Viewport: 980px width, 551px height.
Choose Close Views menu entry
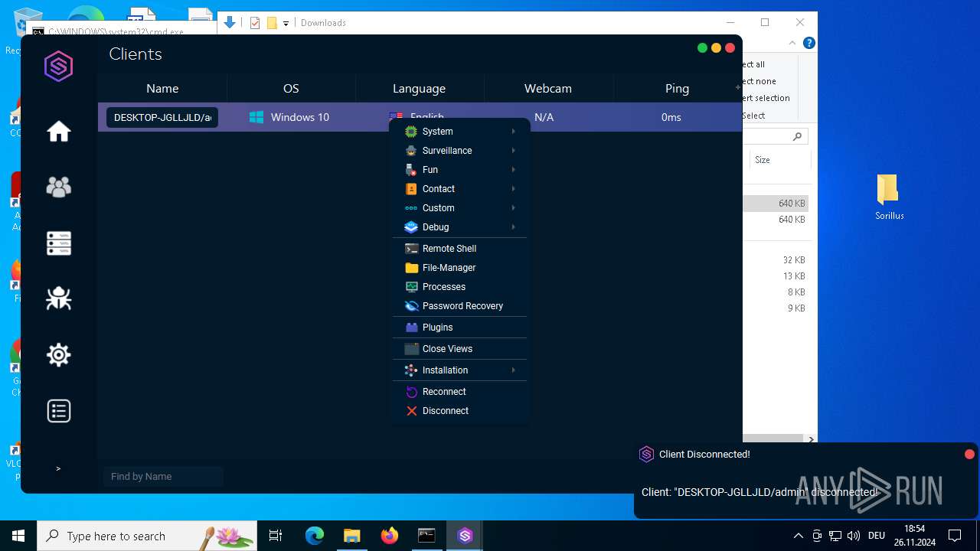pyautogui.click(x=460, y=349)
